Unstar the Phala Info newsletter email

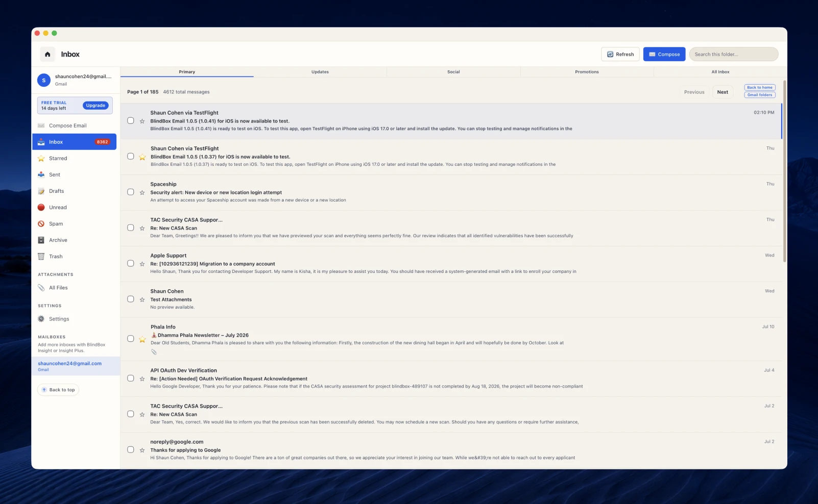(142, 339)
